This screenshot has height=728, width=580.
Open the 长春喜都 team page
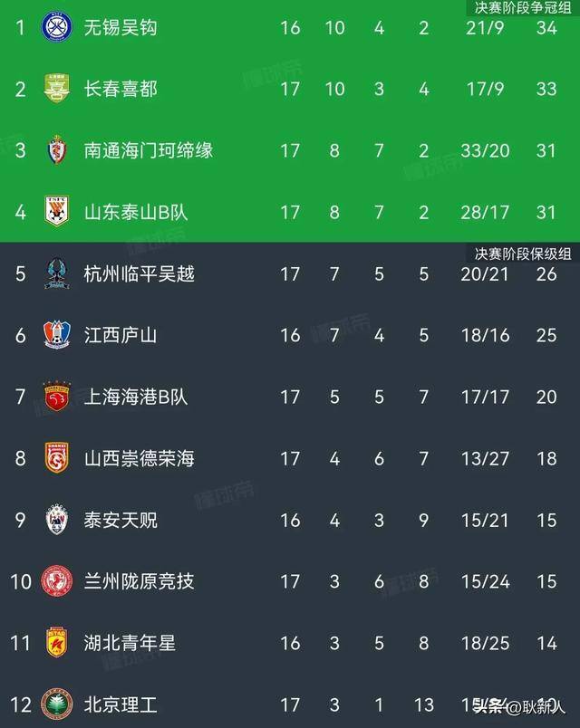121,89
